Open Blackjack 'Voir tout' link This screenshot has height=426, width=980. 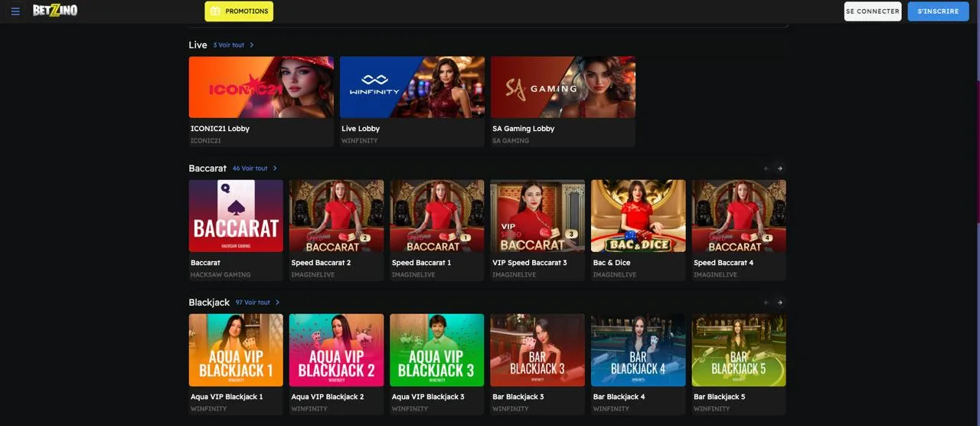tap(258, 303)
